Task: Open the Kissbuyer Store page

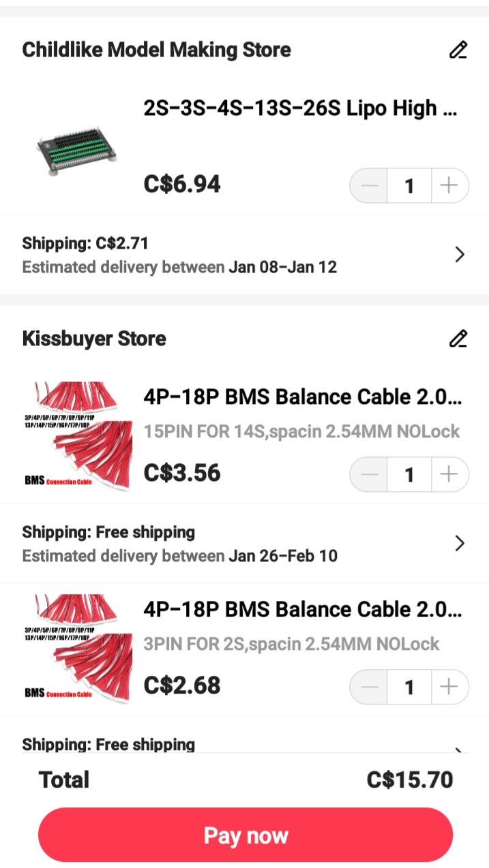Action: tap(93, 338)
